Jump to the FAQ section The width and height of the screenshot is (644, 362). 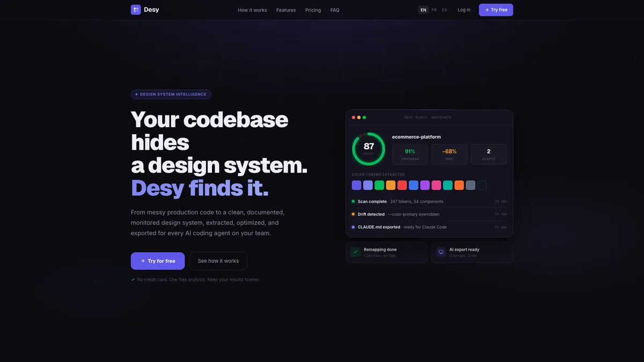pyautogui.click(x=335, y=10)
